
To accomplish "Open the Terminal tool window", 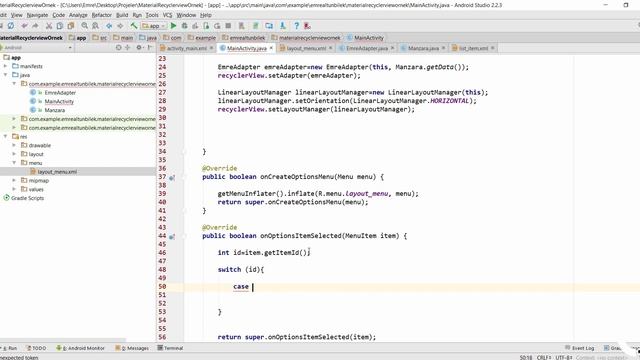I will coord(170,348).
